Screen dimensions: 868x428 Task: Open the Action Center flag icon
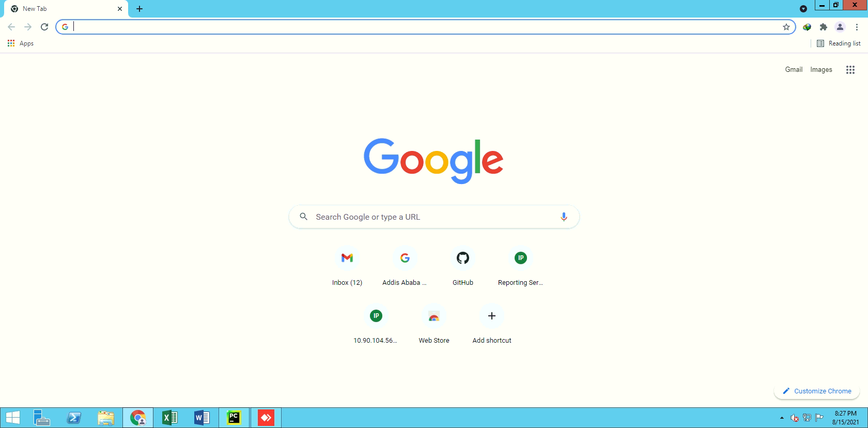819,418
